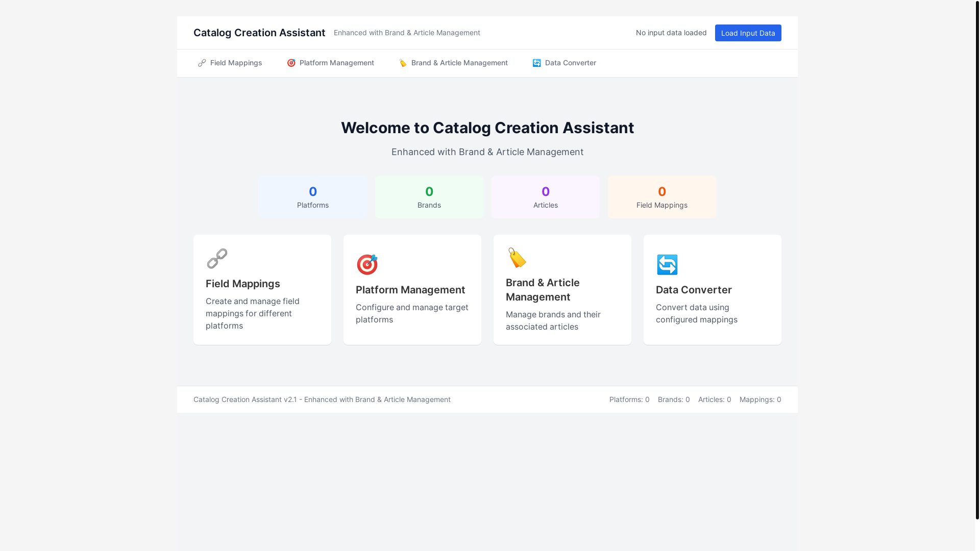Open the Brand & Article Management card title
The image size is (980, 551).
click(x=543, y=290)
